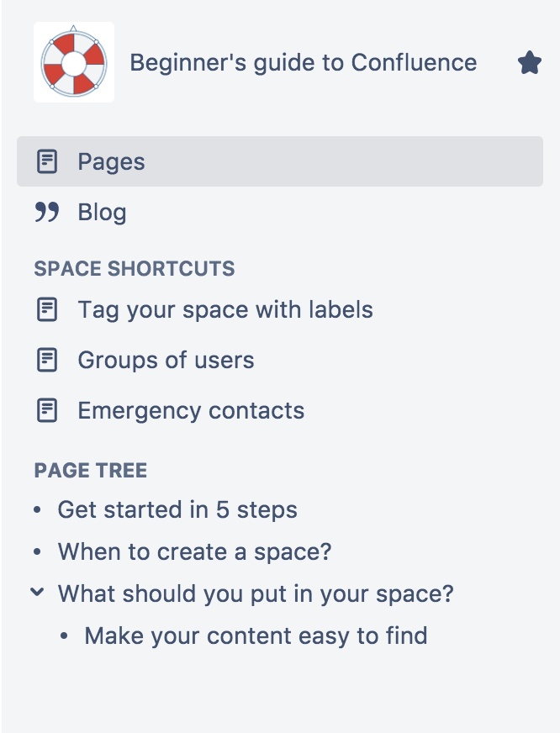
Task: Click the chevron before the expanded page tree item
Action: point(35,592)
